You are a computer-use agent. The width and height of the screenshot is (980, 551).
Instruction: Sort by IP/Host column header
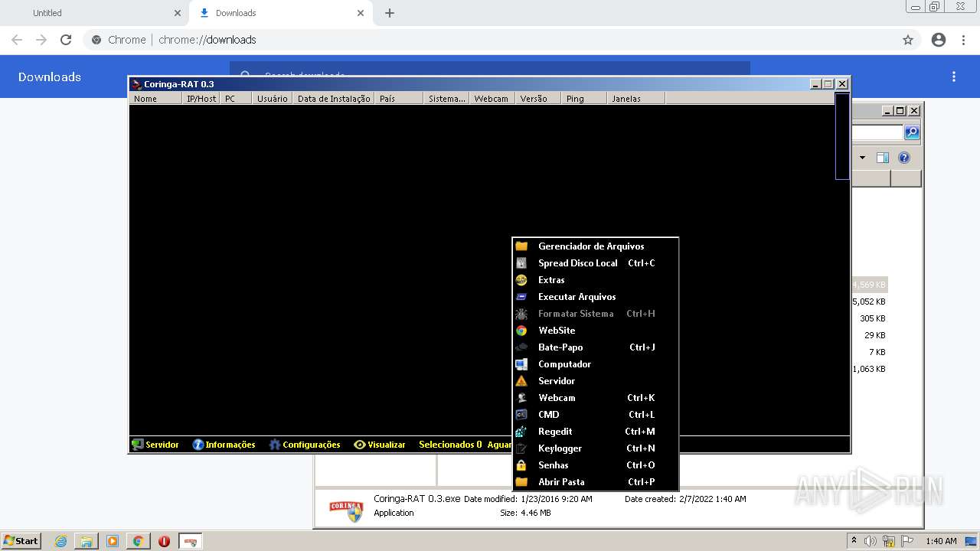(x=202, y=99)
